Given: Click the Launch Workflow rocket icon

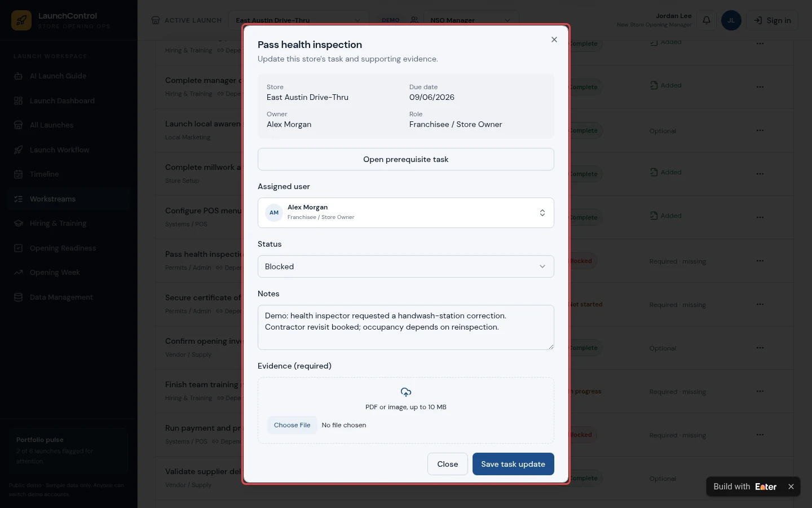Looking at the screenshot, I should point(18,150).
